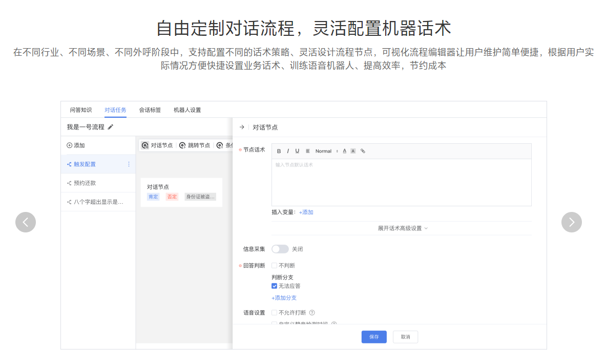Viewport: 606px width, 364px height.
Task: Apply italic formatting to node script text
Action: [288, 151]
